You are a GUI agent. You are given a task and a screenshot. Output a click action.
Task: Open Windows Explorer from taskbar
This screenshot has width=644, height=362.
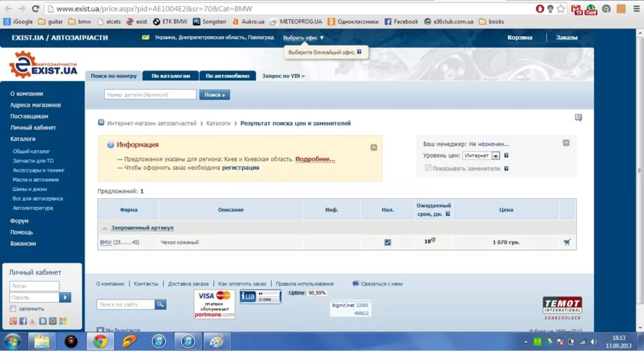(42, 342)
